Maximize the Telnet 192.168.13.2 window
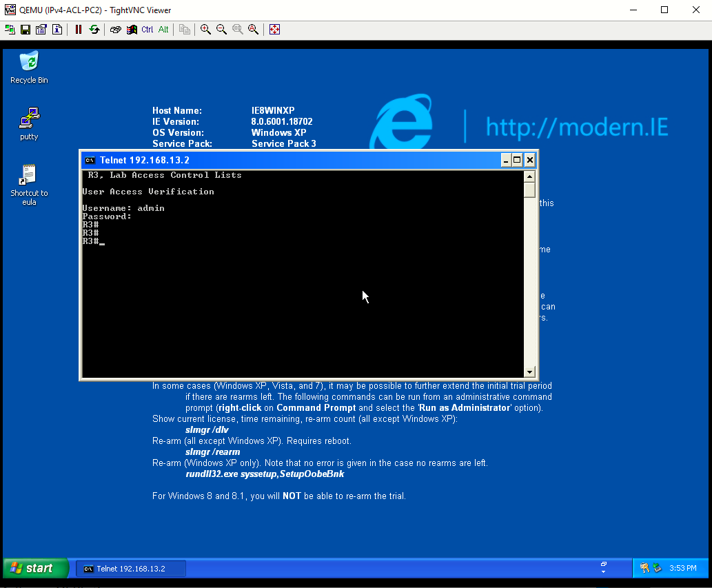This screenshot has width=712, height=588. tap(517, 161)
